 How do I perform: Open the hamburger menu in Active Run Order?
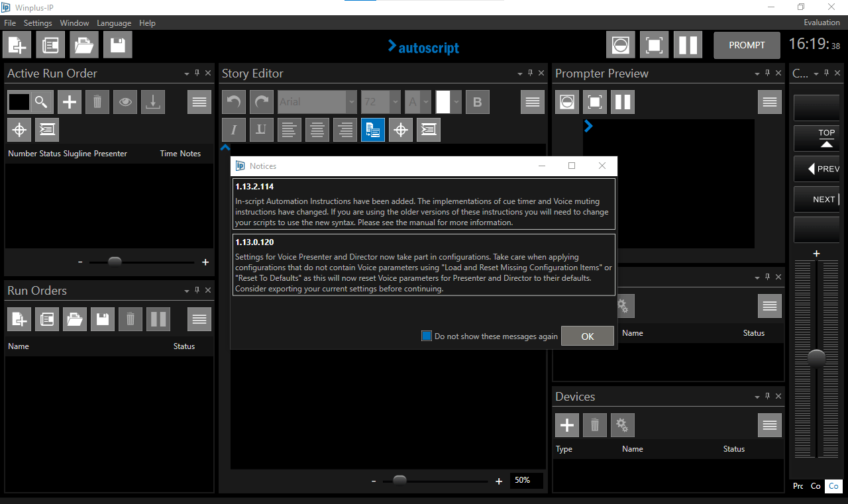tap(199, 102)
